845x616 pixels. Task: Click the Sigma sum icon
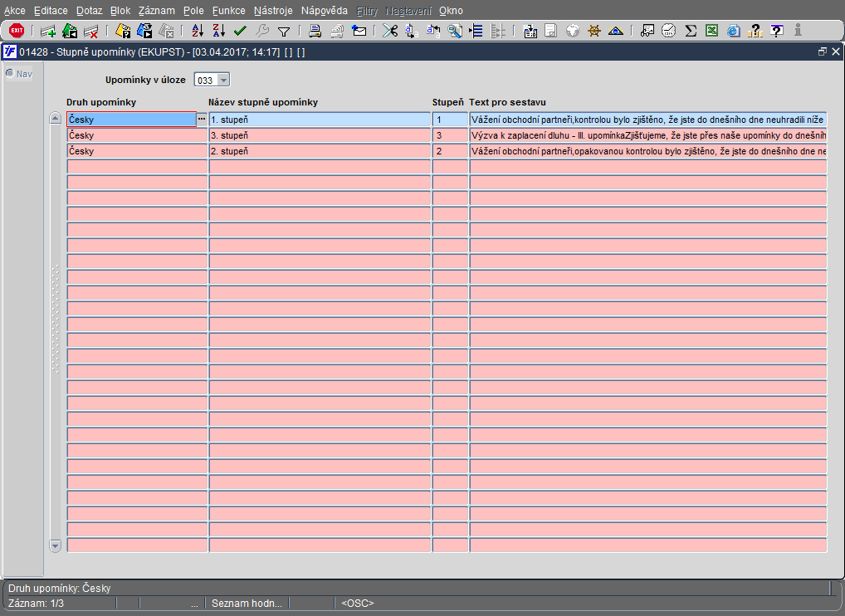691,32
